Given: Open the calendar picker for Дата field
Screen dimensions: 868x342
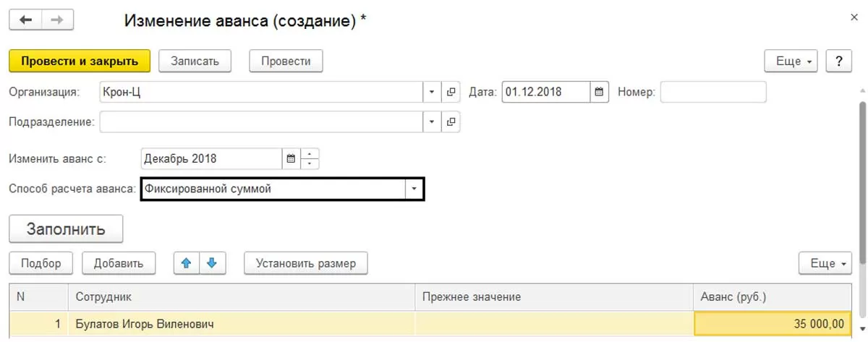Looking at the screenshot, I should pyautogui.click(x=599, y=93).
